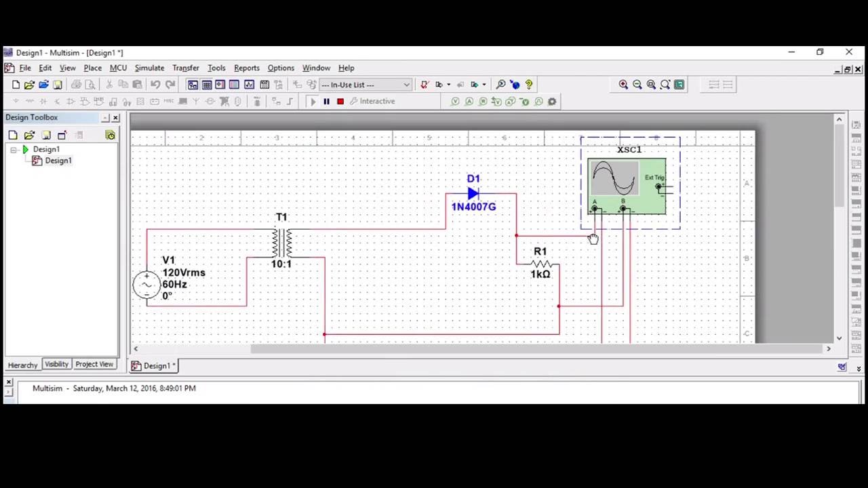Click the design history icon in Toolbox

click(x=110, y=136)
